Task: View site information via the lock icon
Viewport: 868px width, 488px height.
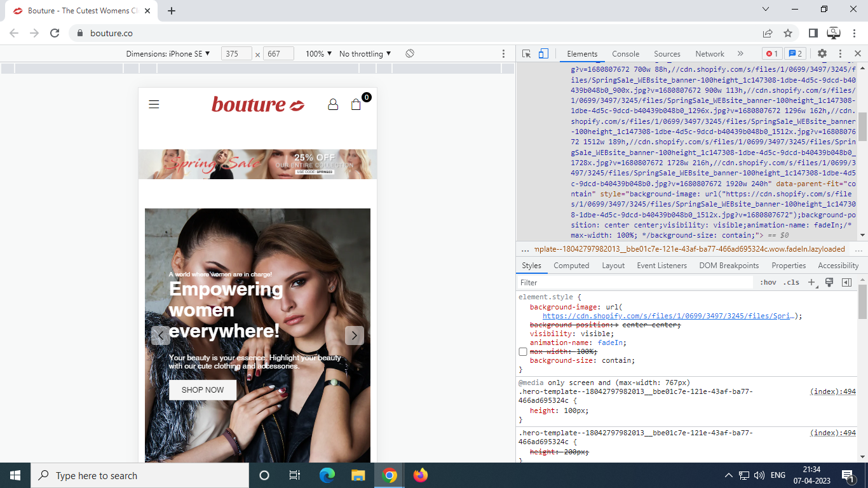Action: coord(80,33)
